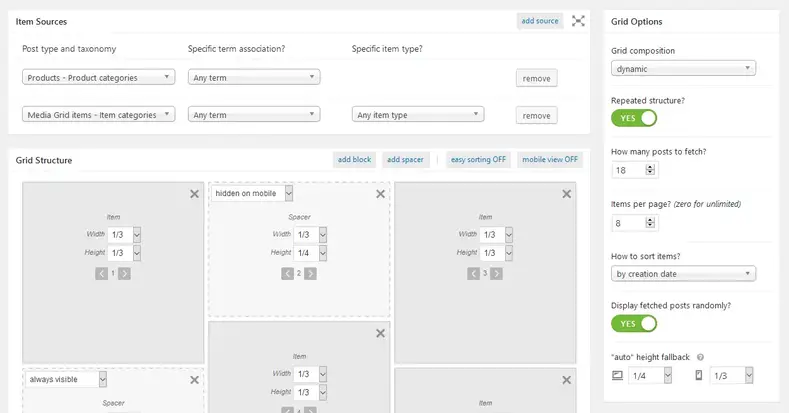The width and height of the screenshot is (789, 413).
Task: Click the add source button
Action: click(x=540, y=21)
